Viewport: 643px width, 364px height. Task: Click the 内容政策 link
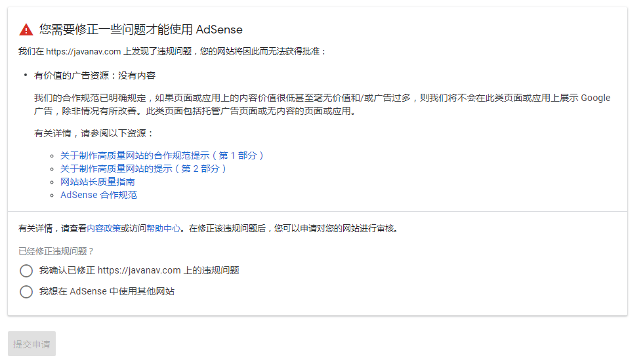104,229
